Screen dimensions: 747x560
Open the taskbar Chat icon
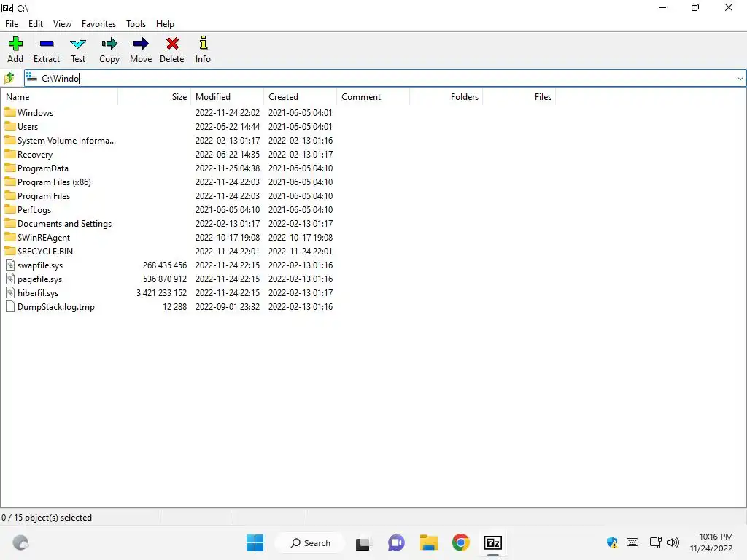[x=396, y=542]
